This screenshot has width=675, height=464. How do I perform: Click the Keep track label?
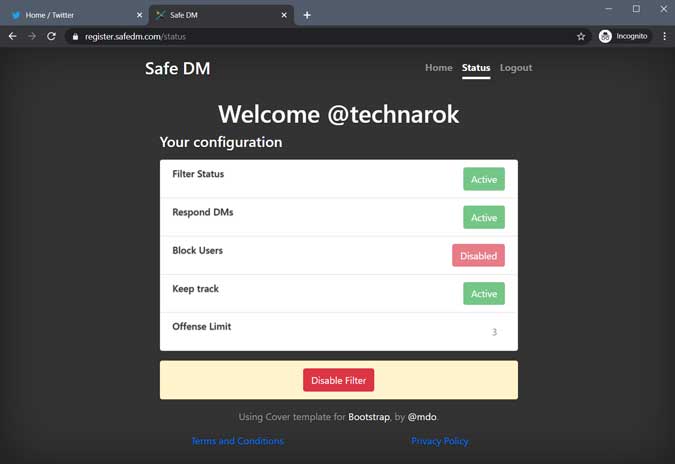(195, 289)
